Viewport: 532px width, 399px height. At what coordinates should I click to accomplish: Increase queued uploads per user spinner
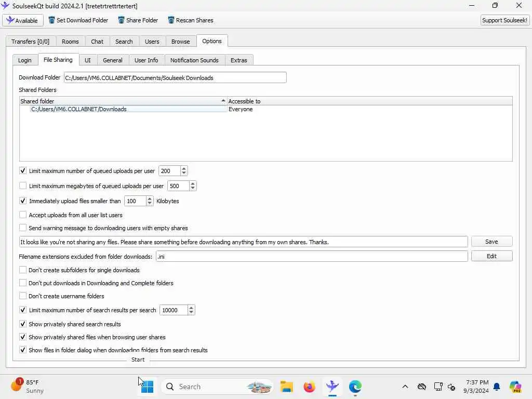183,168
